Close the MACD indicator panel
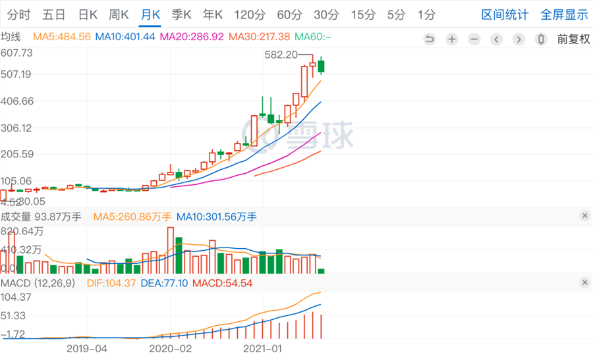 pyautogui.click(x=584, y=283)
